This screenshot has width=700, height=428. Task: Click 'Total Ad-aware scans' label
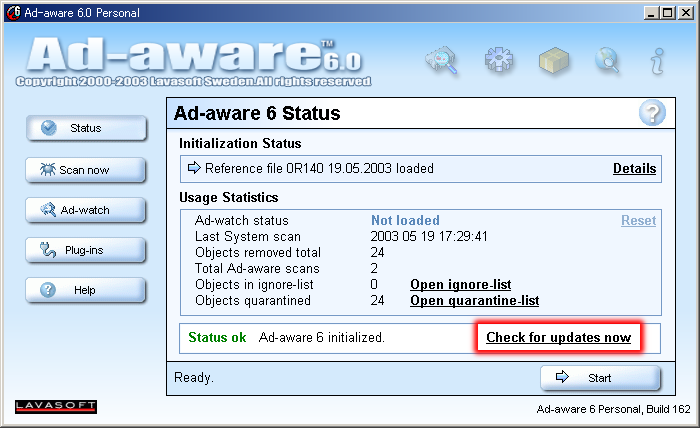[257, 268]
